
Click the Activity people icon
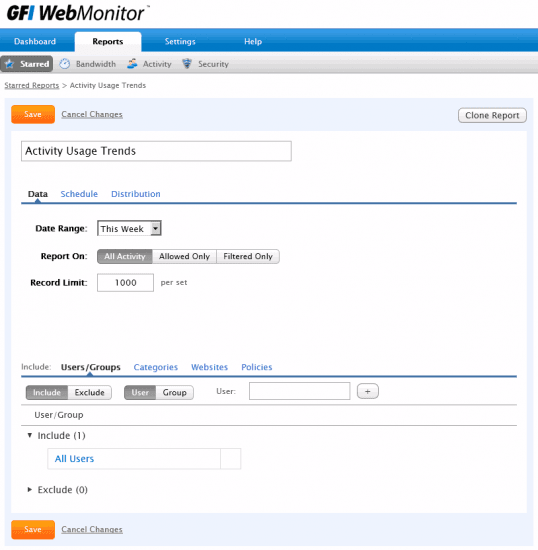point(132,64)
